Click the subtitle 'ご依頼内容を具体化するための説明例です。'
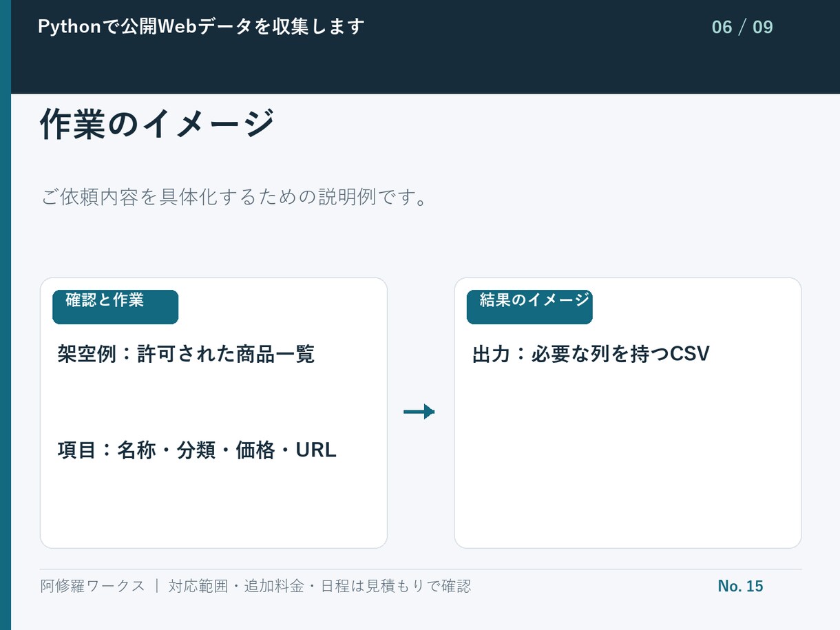Image resolution: width=840 pixels, height=630 pixels. point(235,198)
